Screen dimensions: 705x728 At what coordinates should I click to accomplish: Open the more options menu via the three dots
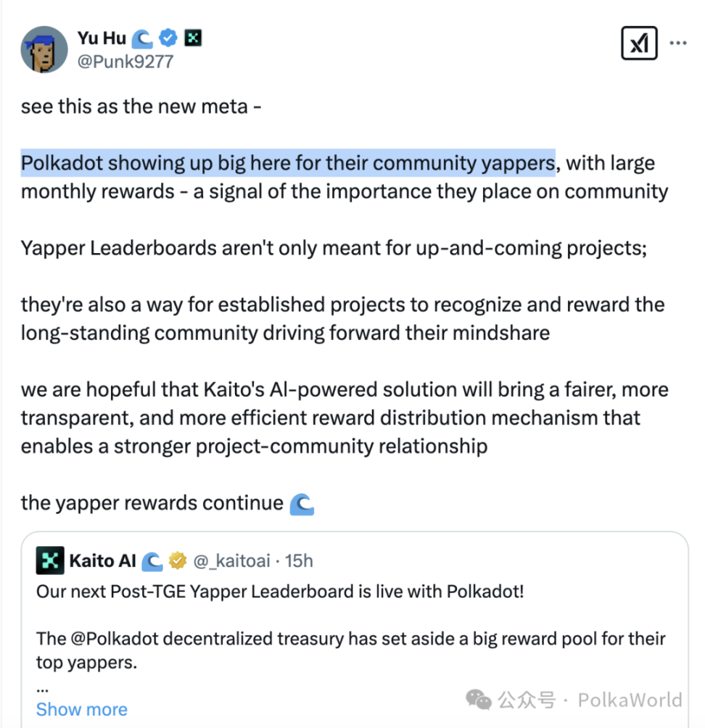point(679,42)
